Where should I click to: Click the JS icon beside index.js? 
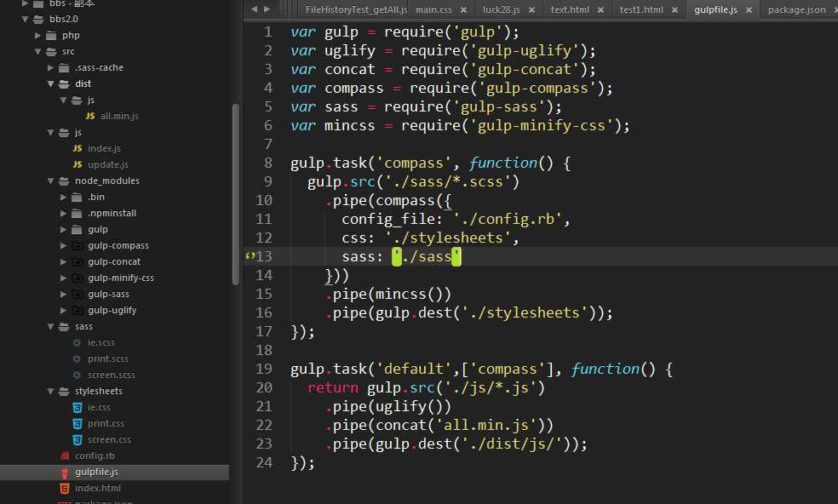click(77, 148)
